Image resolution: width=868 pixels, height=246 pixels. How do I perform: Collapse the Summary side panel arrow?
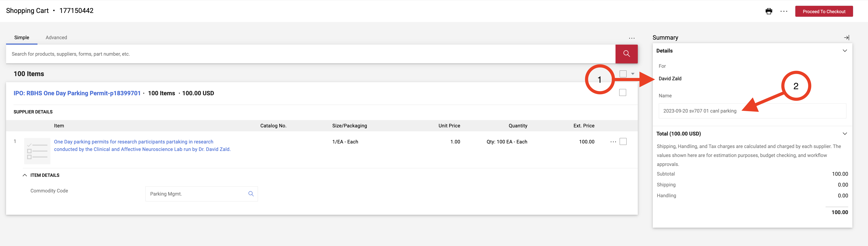[846, 38]
